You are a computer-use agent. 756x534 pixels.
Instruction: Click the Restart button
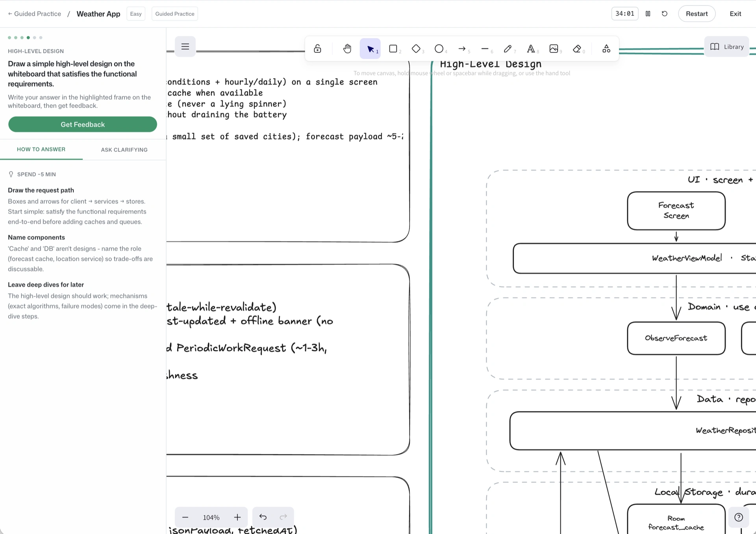tap(697, 14)
